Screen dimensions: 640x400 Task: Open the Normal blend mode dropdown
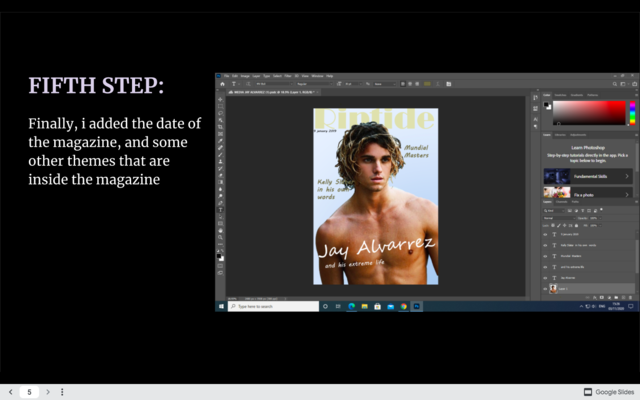tap(559, 218)
